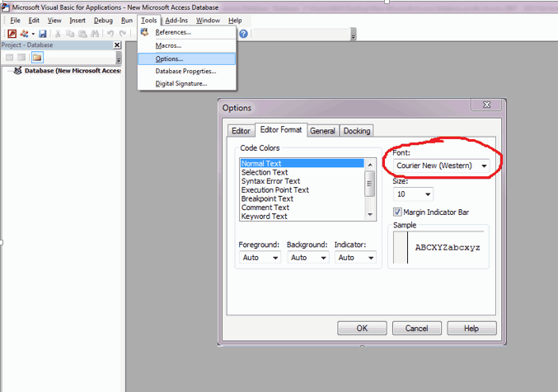The image size is (558, 392).
Task: Click the Code Colors scrollbar thumb
Action: click(370, 184)
